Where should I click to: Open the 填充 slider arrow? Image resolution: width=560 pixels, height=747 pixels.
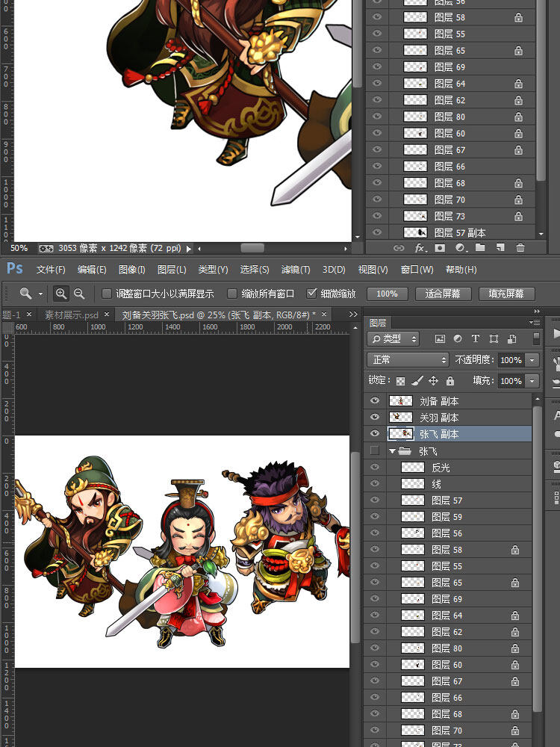[533, 381]
